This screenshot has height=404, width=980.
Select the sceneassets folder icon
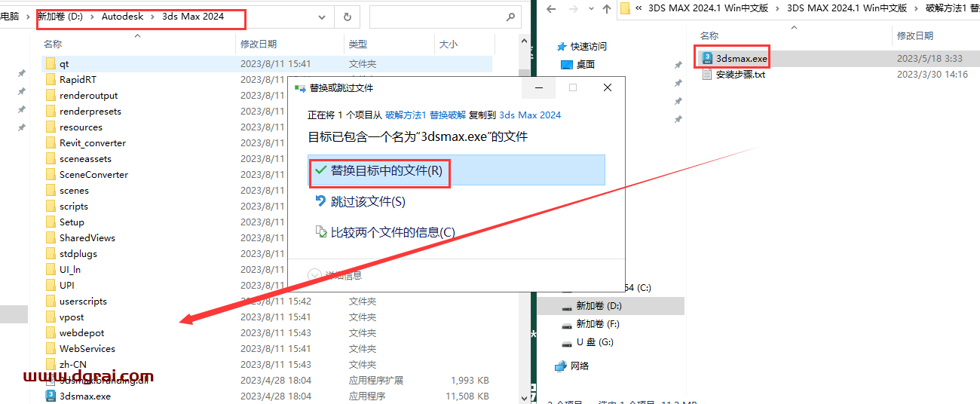point(51,158)
